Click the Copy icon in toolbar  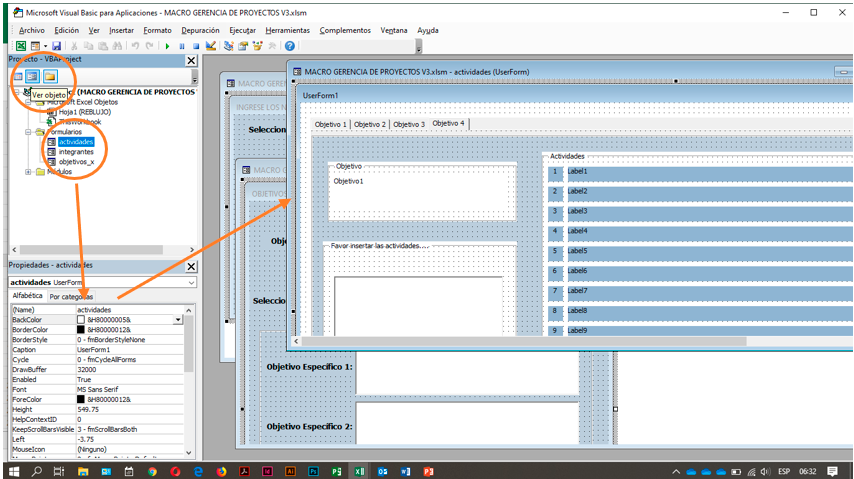(x=88, y=46)
